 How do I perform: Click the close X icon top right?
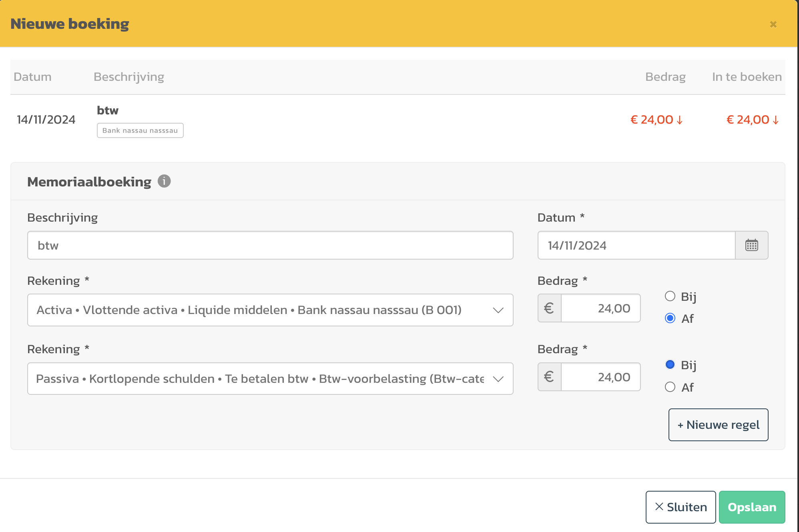click(773, 24)
